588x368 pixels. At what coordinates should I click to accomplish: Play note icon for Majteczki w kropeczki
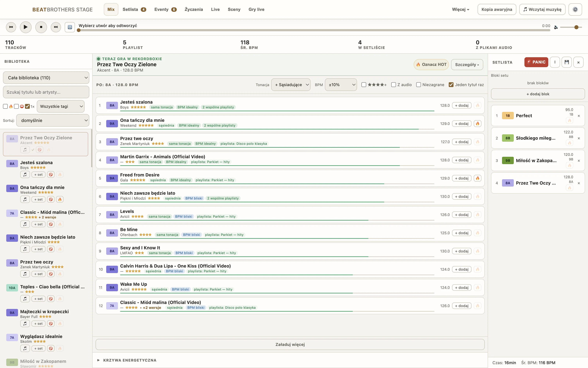pyautogui.click(x=25, y=323)
